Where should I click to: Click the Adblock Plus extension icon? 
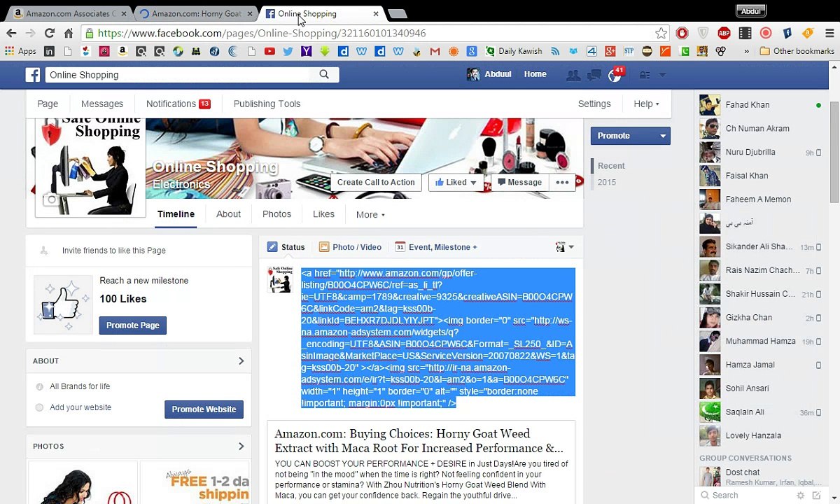[724, 33]
